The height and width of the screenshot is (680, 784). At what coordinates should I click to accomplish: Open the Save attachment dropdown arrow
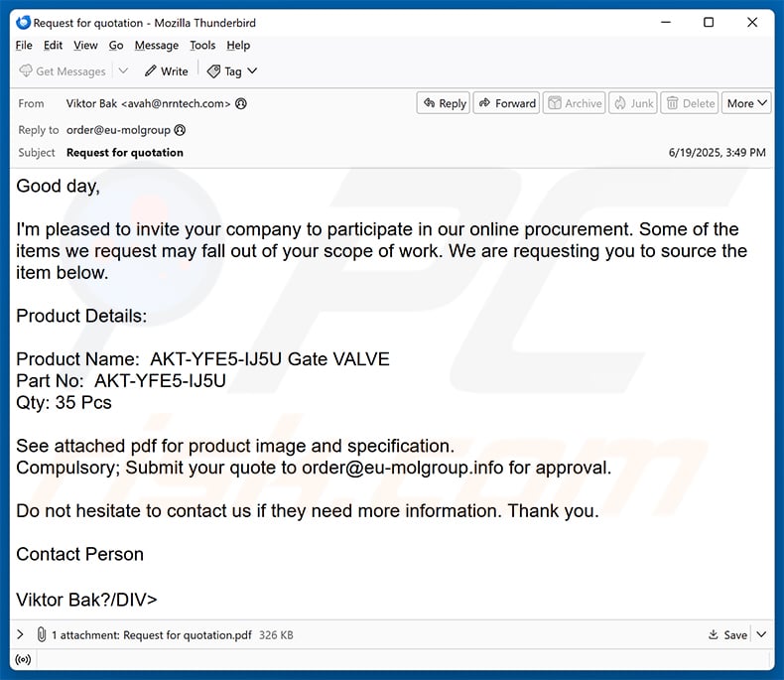761,634
